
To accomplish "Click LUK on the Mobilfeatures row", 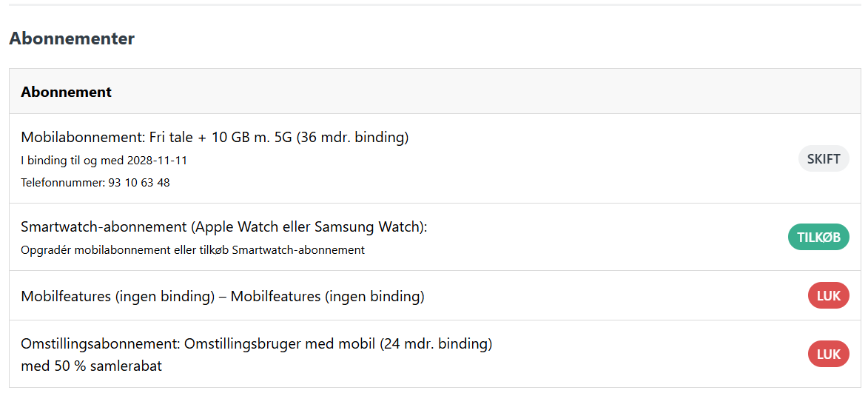I will 828,296.
